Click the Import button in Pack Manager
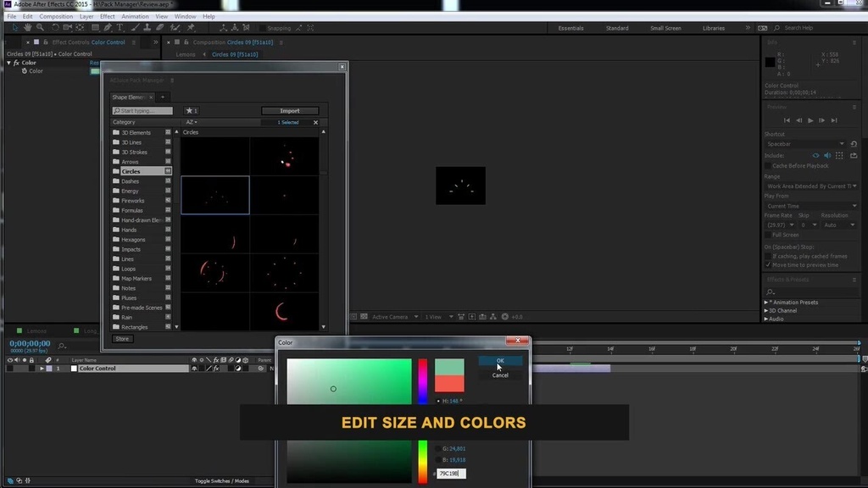 click(x=290, y=111)
